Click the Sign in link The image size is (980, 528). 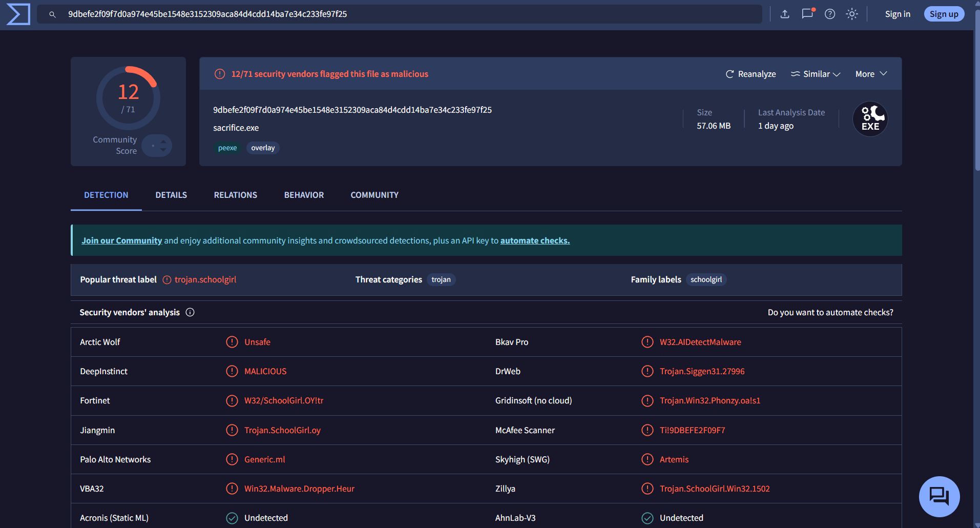[x=898, y=14]
